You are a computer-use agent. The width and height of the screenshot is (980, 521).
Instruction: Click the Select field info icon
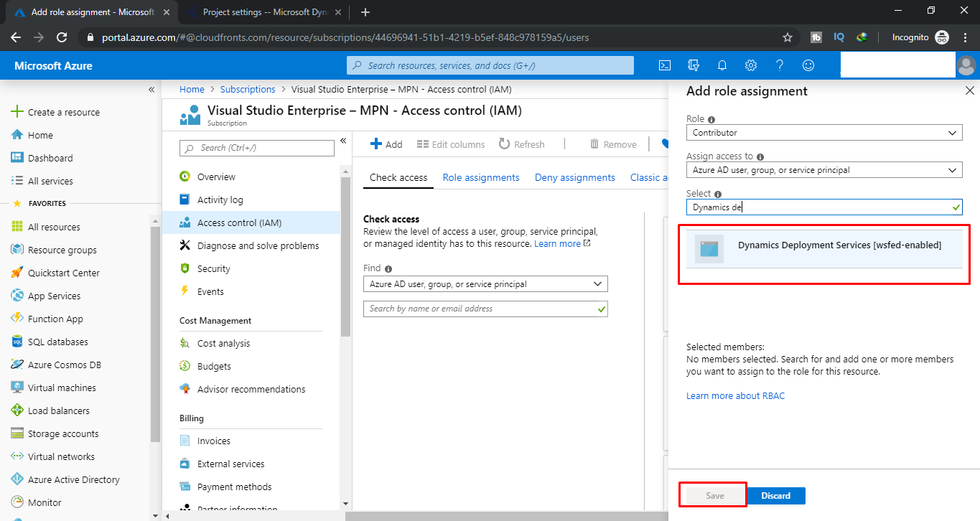coord(718,194)
